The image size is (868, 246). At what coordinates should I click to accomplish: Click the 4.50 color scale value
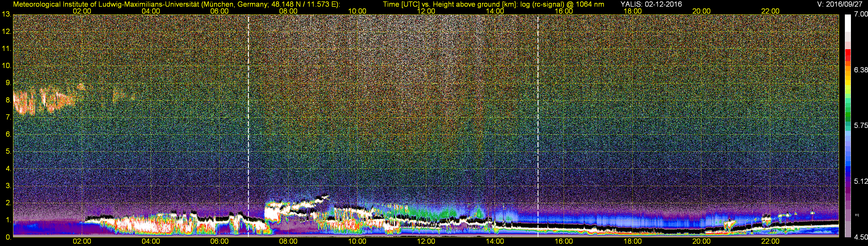coord(861,237)
